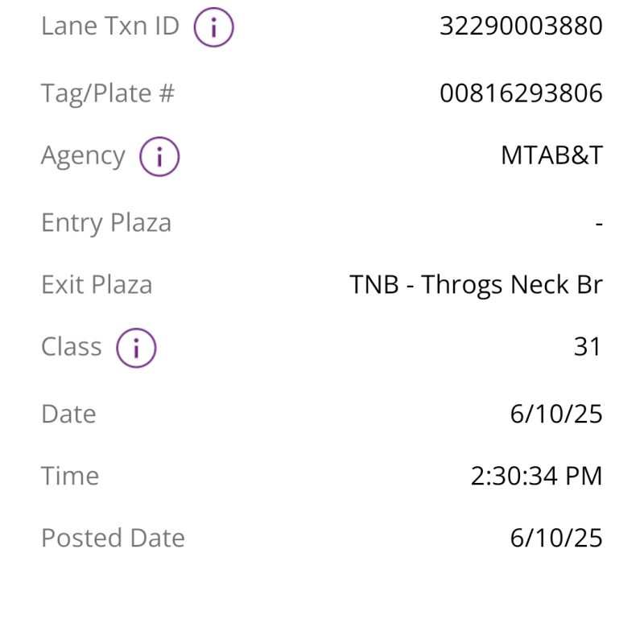Tap the Exit Plaza label
This screenshot has width=644, height=644.
97,285
